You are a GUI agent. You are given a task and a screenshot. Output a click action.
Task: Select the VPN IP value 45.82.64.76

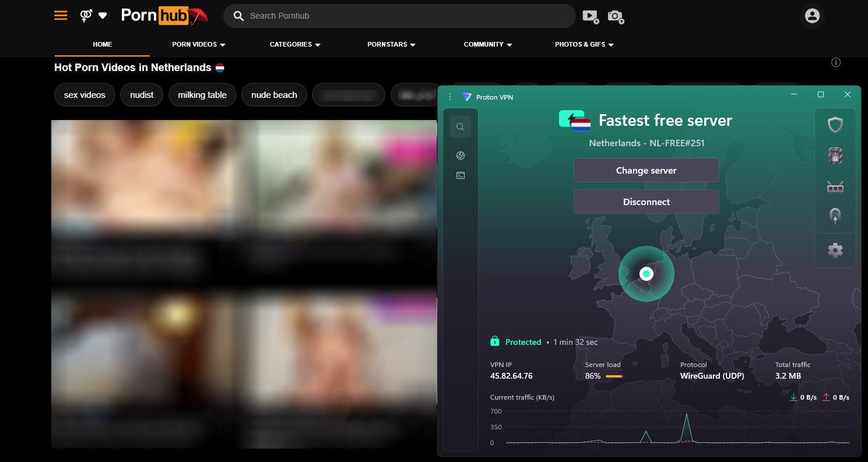click(511, 376)
